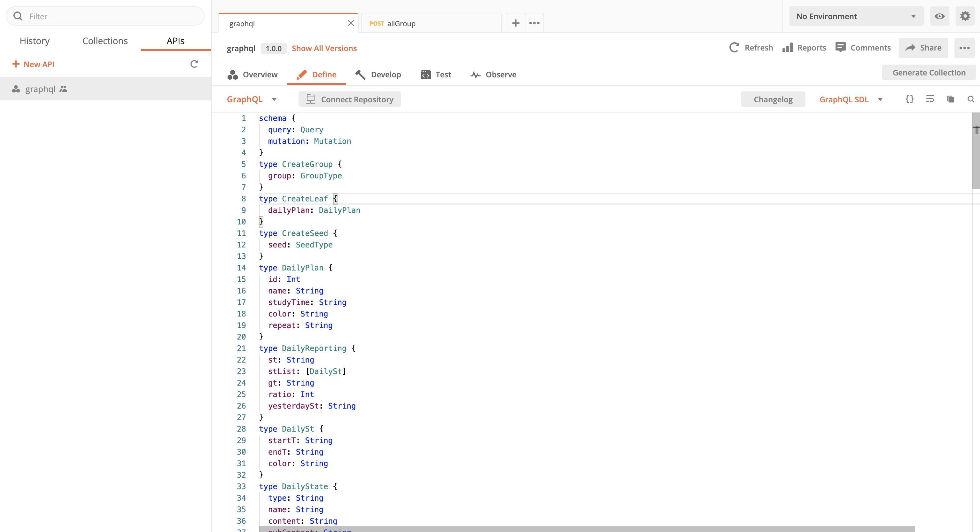Focus the Filter search field

coord(110,16)
